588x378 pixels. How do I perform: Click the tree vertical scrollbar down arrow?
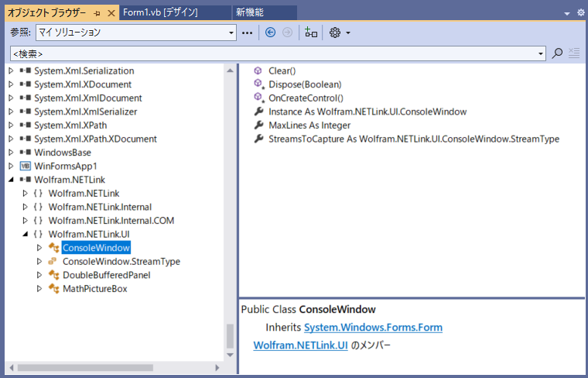pyautogui.click(x=230, y=355)
